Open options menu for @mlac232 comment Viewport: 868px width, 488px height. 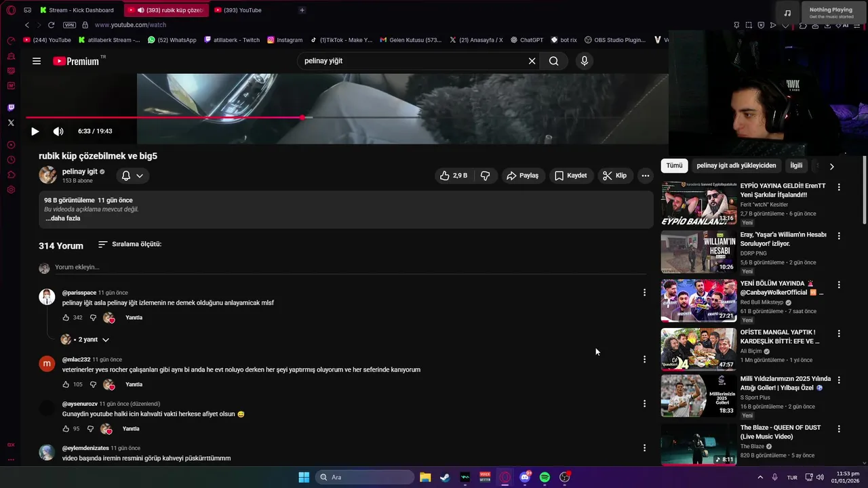(x=644, y=359)
